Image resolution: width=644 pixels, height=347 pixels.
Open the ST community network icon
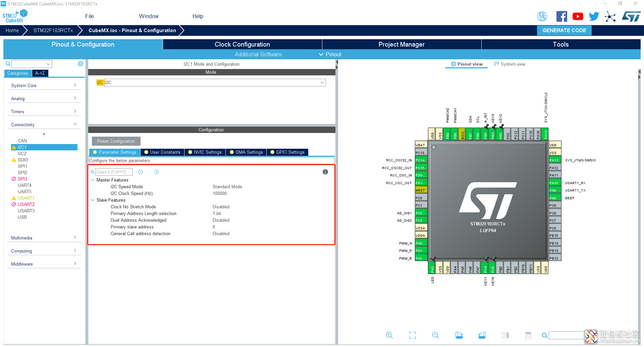tap(610, 16)
